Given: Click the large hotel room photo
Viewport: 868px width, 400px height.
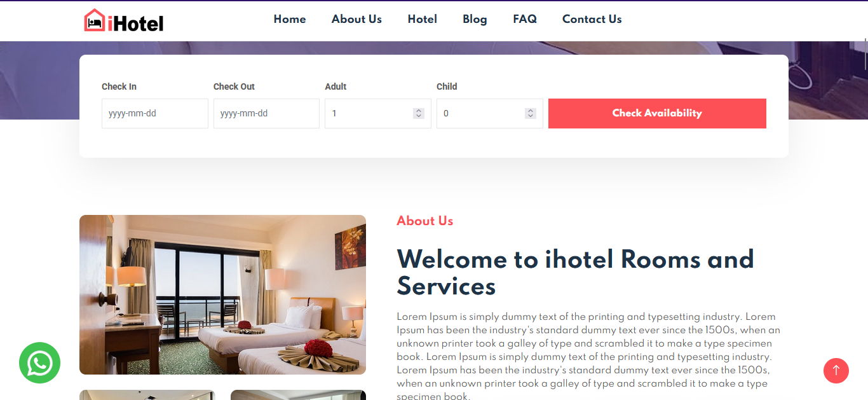Looking at the screenshot, I should point(222,294).
